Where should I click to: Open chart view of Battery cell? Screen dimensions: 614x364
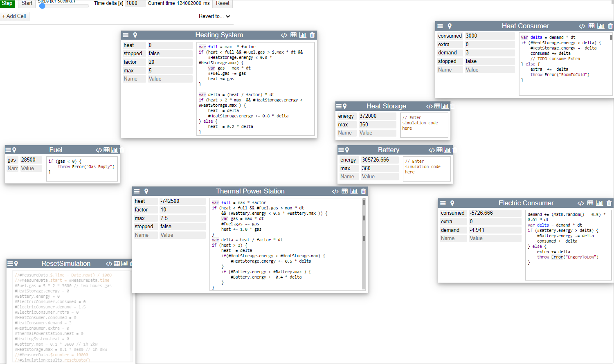click(447, 150)
